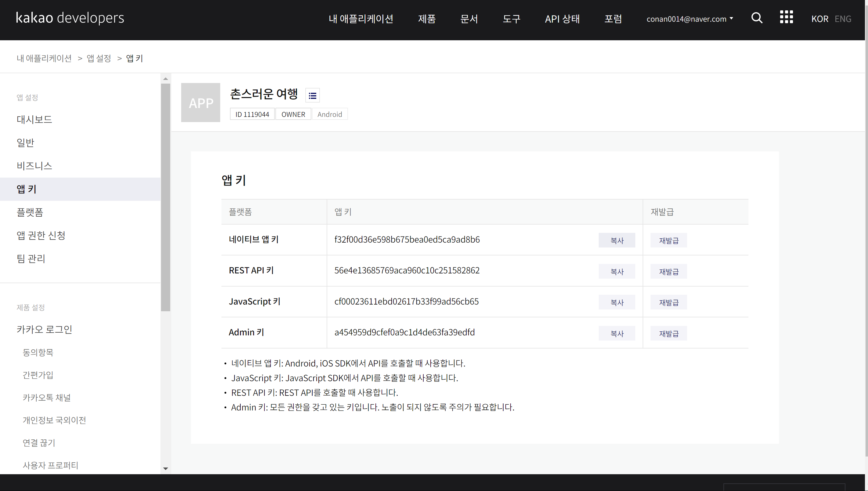Reissue the 네이티브 앱 키
Image resolution: width=868 pixels, height=491 pixels.
[669, 240]
